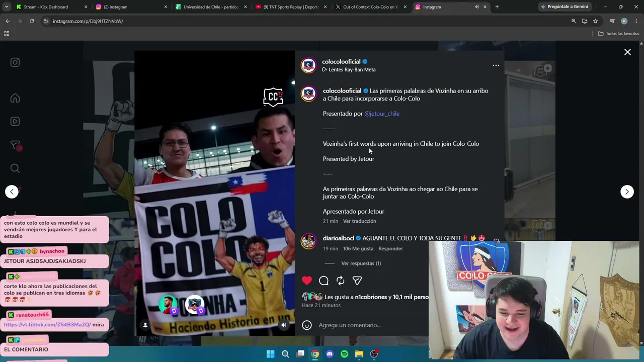Bookmark this page with the star
This screenshot has height=362, width=644.
coord(595,21)
